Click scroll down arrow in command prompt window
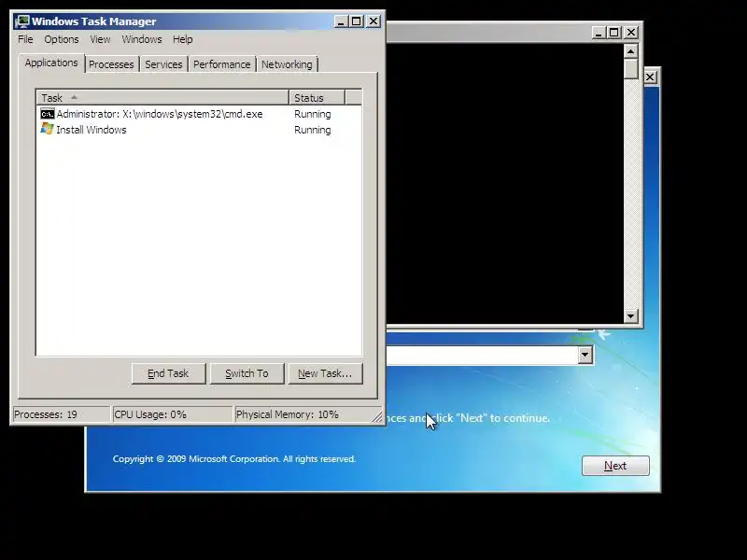Viewport: 747px width, 560px height. [x=631, y=315]
